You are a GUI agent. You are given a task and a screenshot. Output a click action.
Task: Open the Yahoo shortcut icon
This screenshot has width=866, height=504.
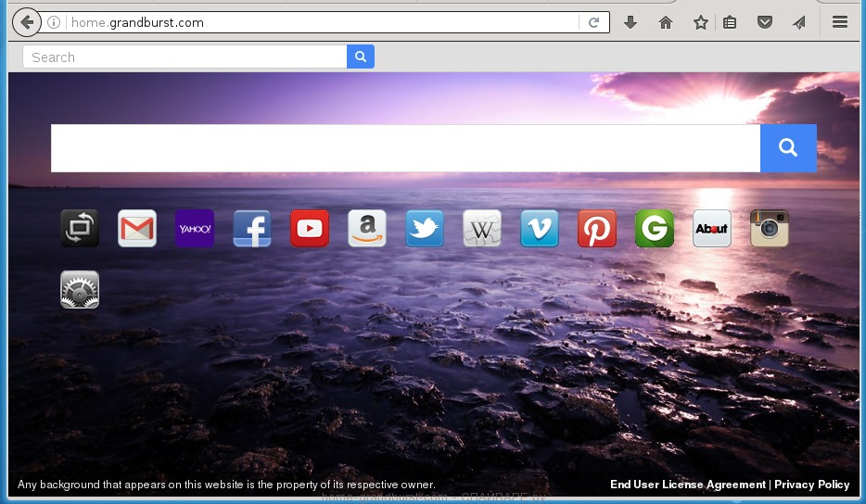point(195,229)
